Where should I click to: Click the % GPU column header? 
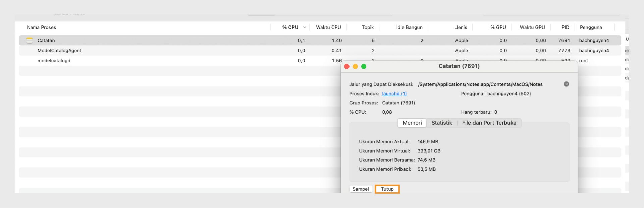coord(498,27)
